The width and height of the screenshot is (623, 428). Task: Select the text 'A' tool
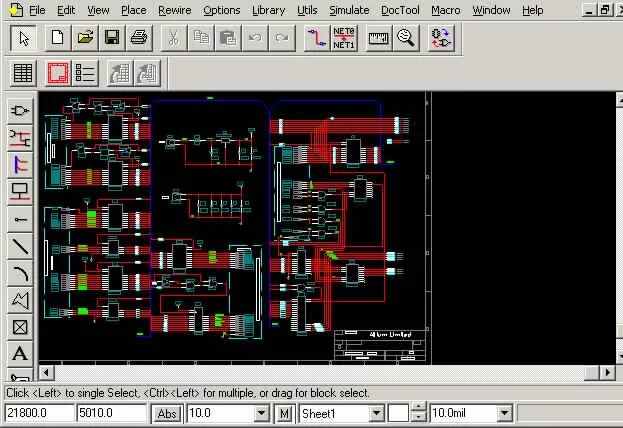[20, 354]
